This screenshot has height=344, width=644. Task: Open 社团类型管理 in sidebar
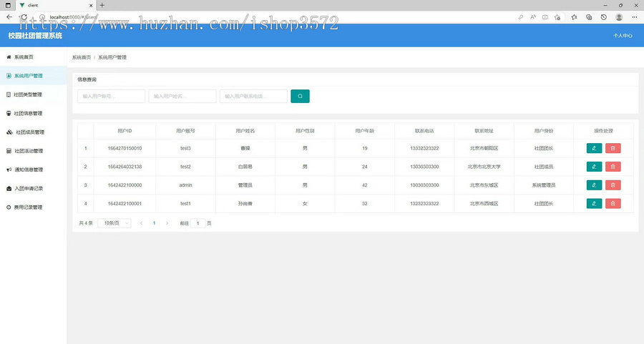(x=33, y=94)
